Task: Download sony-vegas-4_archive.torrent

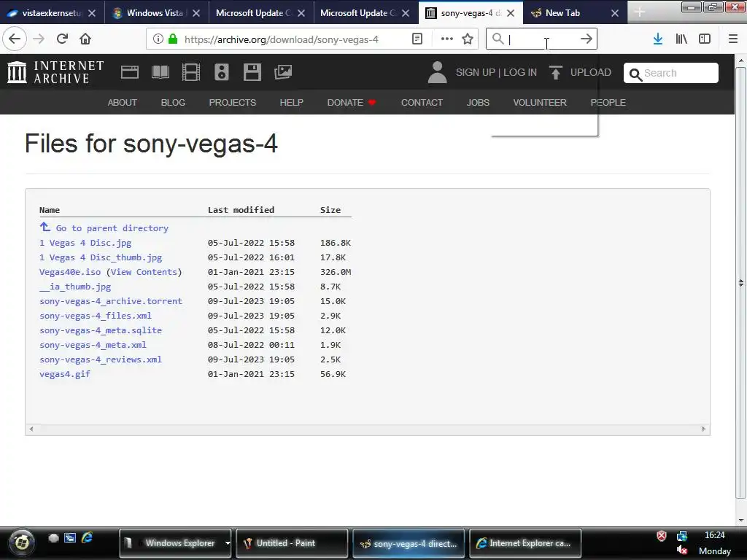Action: 111,301
